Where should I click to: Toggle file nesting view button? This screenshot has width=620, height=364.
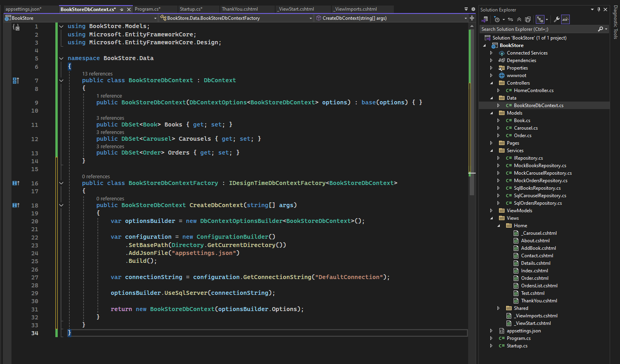tap(540, 19)
